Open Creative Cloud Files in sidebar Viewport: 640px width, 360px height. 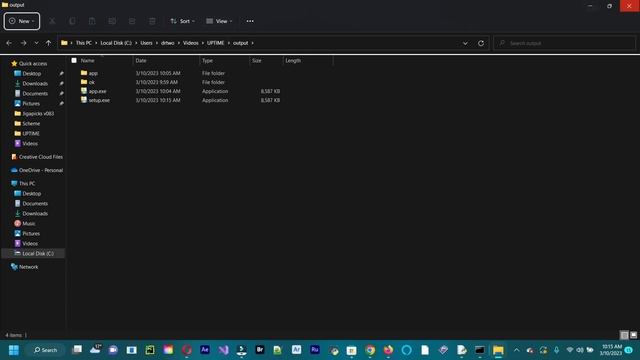[40, 157]
